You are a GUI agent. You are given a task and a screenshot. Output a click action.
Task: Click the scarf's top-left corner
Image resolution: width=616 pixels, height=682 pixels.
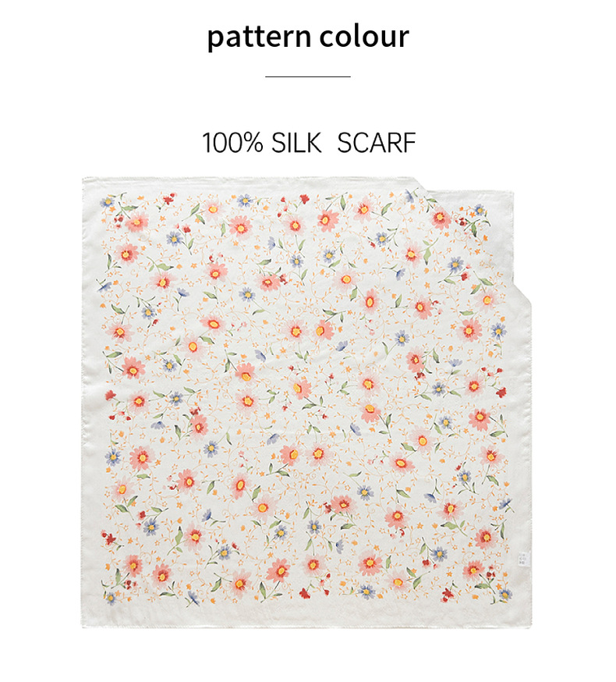(x=86, y=180)
